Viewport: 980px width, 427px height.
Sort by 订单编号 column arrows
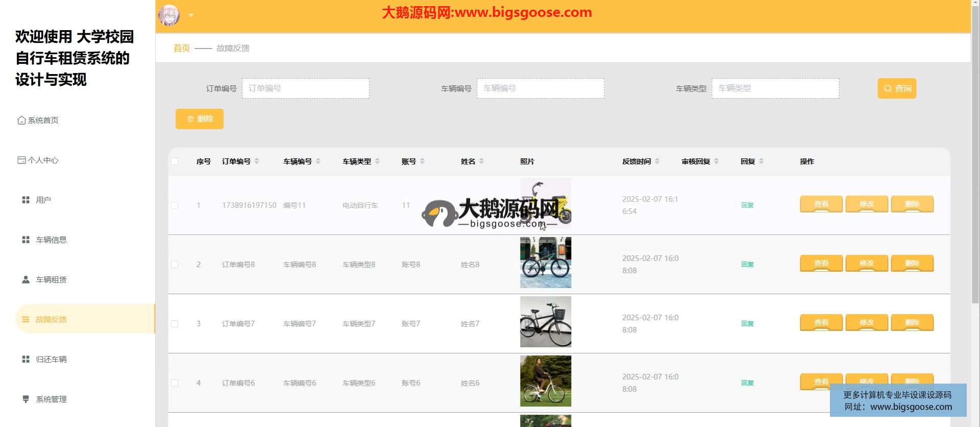point(257,161)
